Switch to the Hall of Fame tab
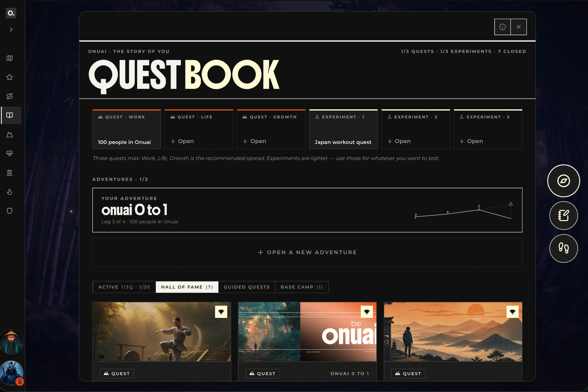 (187, 287)
